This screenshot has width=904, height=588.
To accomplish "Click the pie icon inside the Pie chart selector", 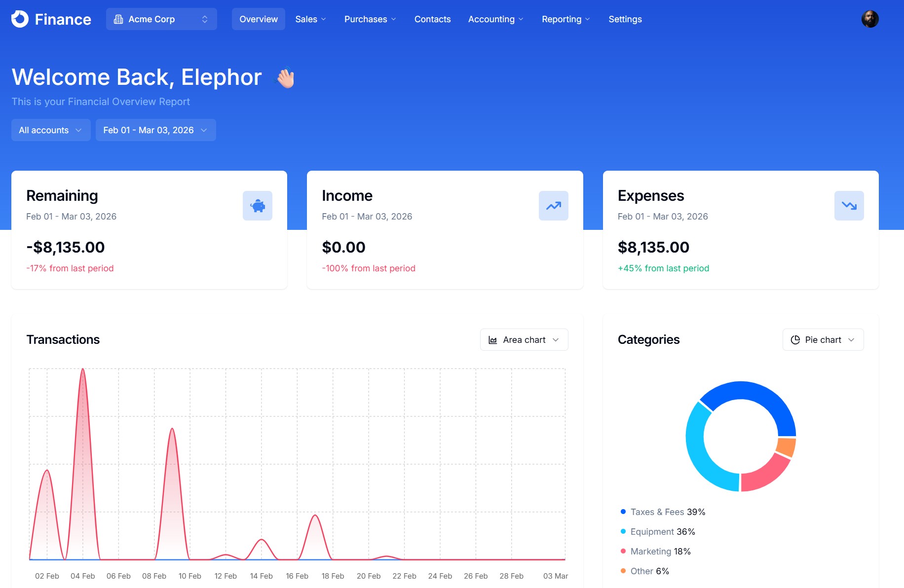I will (795, 339).
